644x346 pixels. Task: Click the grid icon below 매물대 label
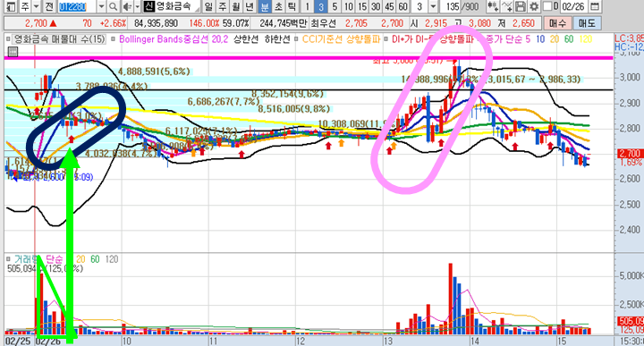point(13,52)
